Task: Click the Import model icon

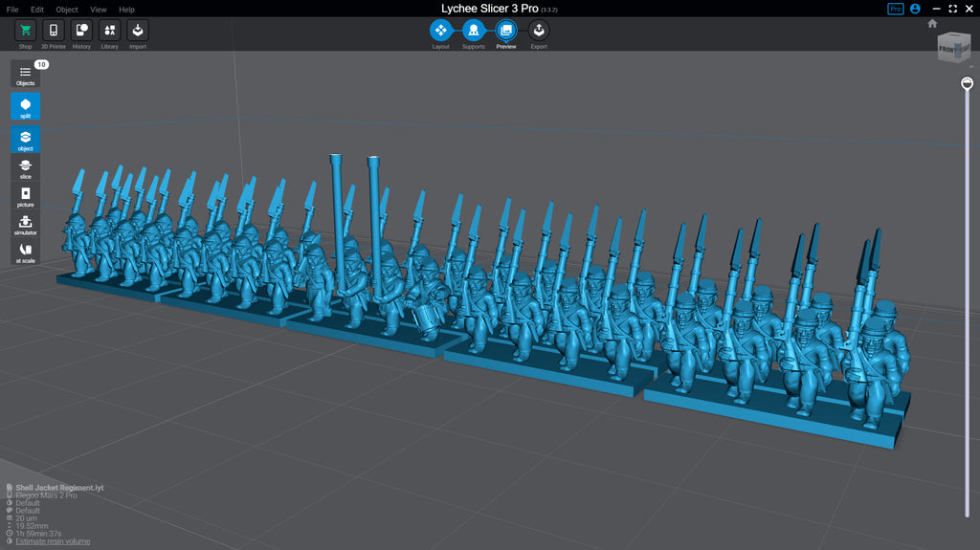Action: click(138, 32)
